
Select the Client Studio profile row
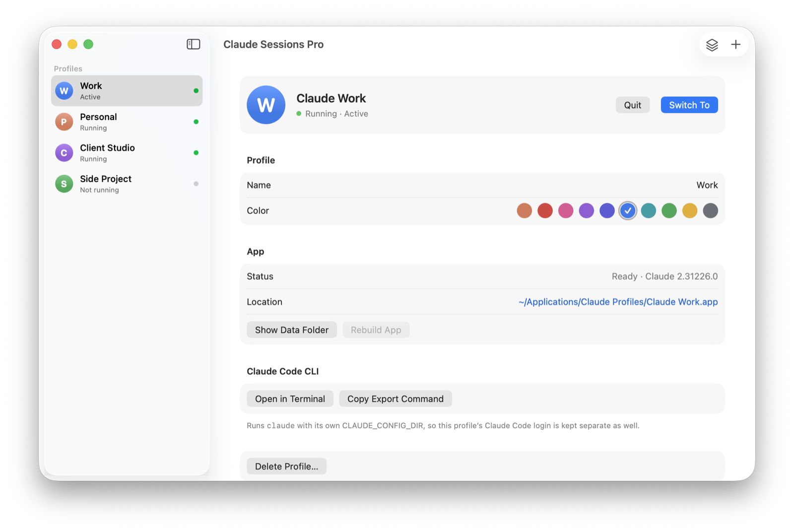(127, 153)
